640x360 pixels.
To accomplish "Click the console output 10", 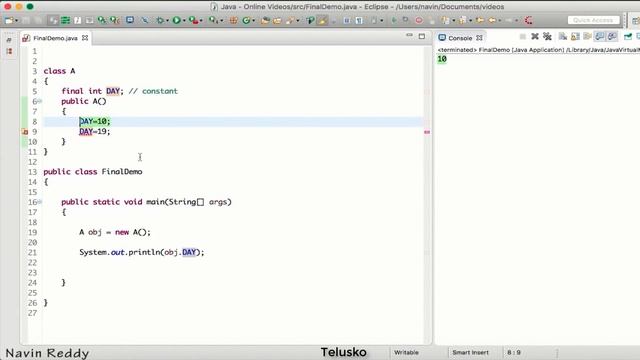I will pos(442,59).
